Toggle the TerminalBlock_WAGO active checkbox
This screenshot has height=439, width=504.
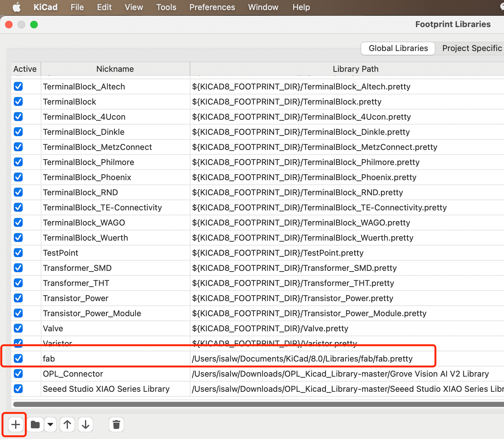18,222
